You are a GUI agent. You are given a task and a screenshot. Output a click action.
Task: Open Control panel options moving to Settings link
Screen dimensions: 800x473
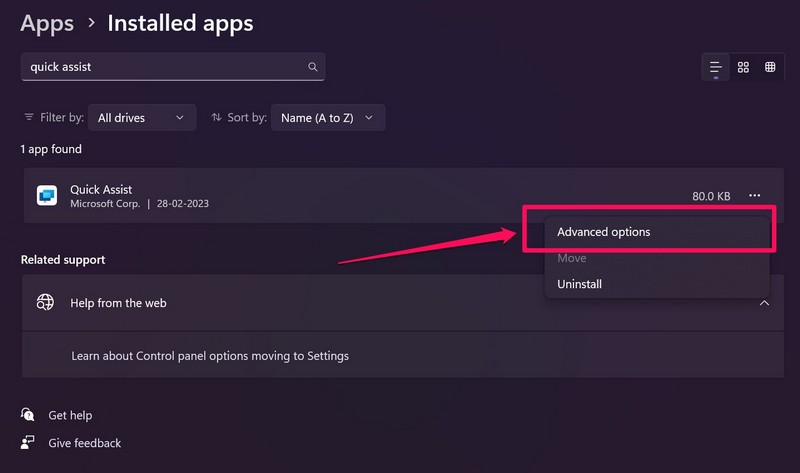210,355
